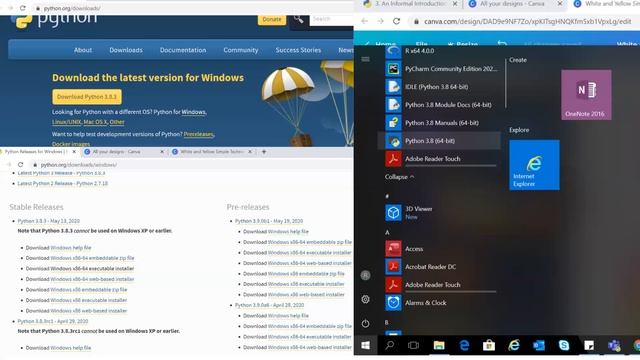
Task: Launch PyCharm Community Edition from Start list
Action: (x=442, y=69)
